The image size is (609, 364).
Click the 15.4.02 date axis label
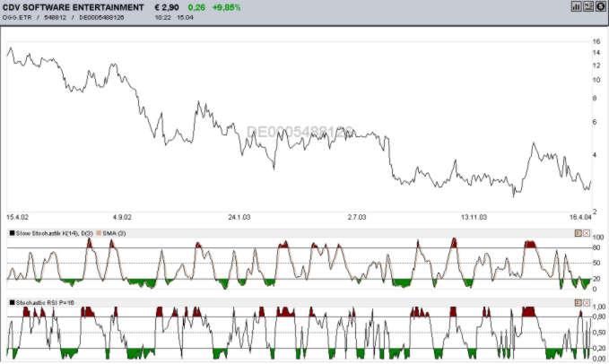(x=17, y=217)
